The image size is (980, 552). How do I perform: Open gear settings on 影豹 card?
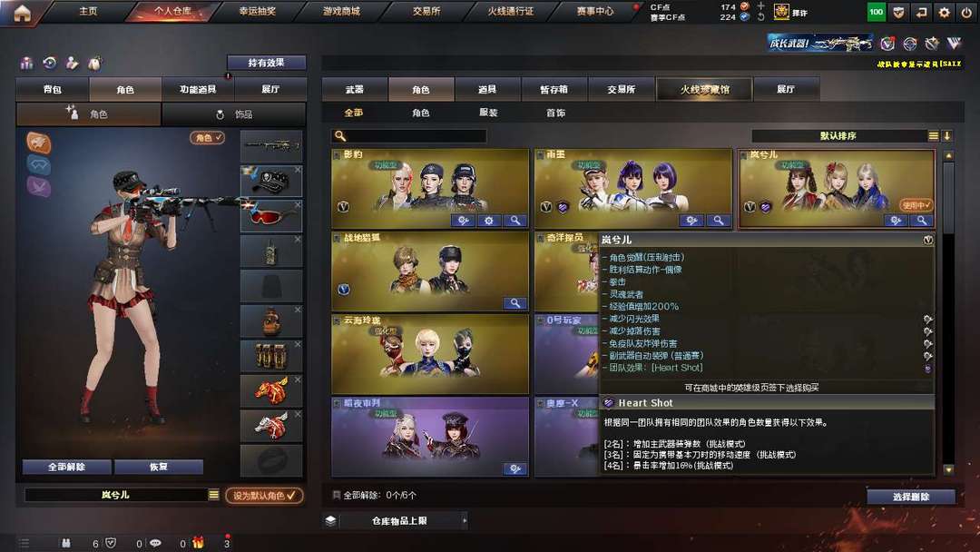[x=489, y=220]
